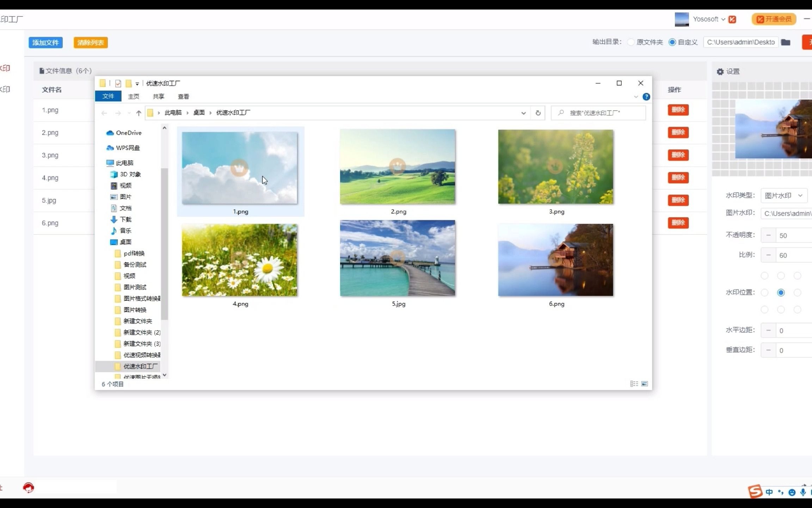Open the 查看 ribbon tab

pos(183,96)
